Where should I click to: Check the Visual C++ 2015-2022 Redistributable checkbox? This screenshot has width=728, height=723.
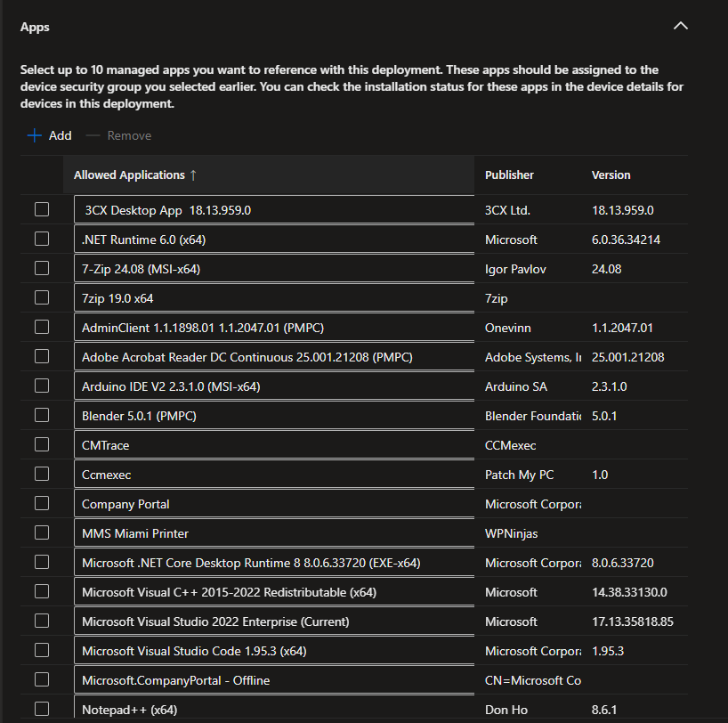(42, 591)
